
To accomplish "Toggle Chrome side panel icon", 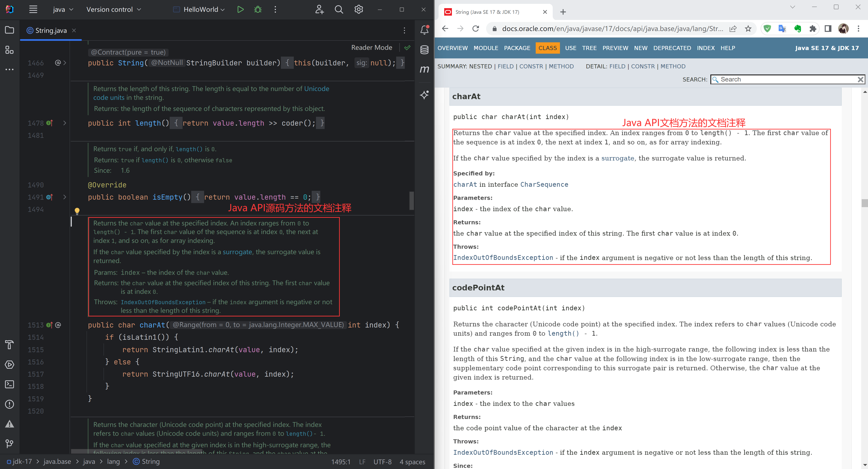I will tap(828, 29).
